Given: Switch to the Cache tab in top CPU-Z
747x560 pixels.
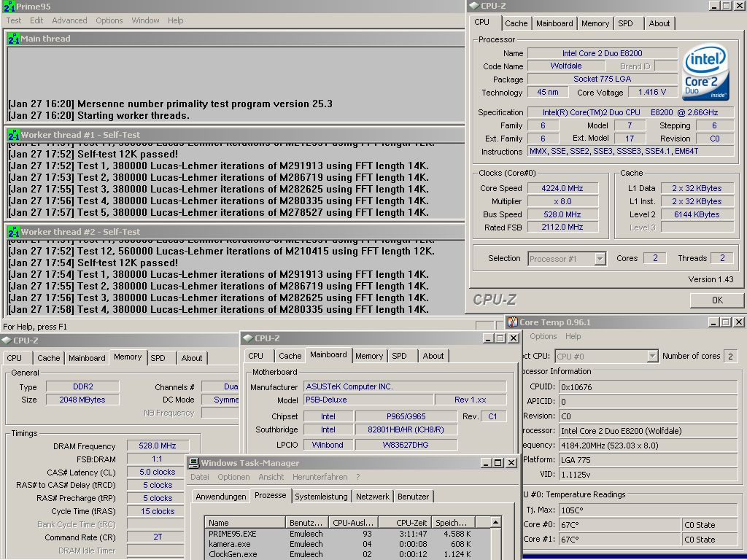Looking at the screenshot, I should (516, 23).
